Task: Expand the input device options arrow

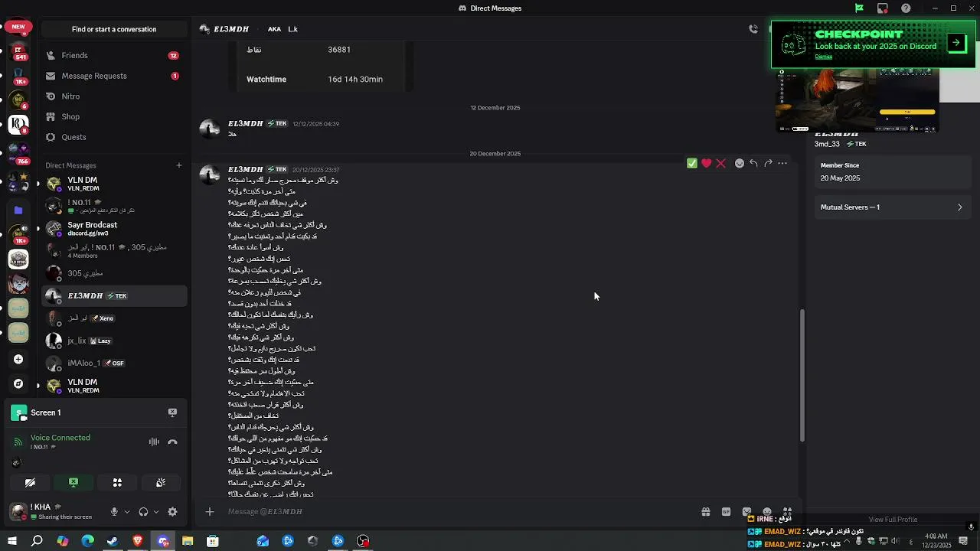Action: point(127,512)
